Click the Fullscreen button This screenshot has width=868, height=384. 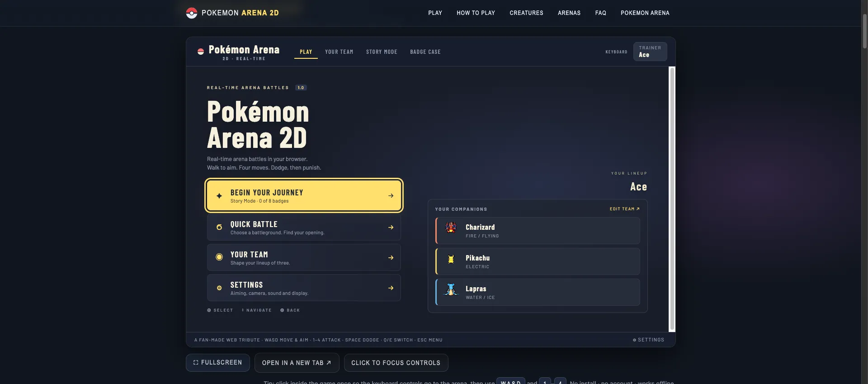[218, 363]
